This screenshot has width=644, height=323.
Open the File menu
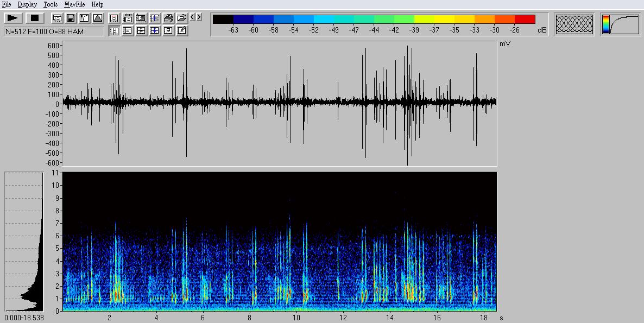tap(7, 4)
